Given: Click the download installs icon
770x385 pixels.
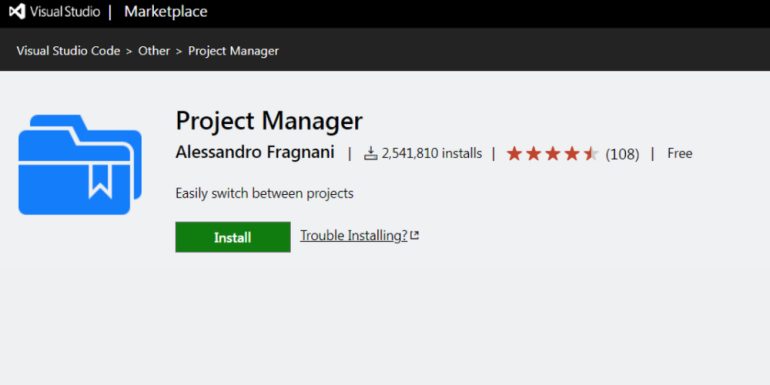Looking at the screenshot, I should point(371,154).
